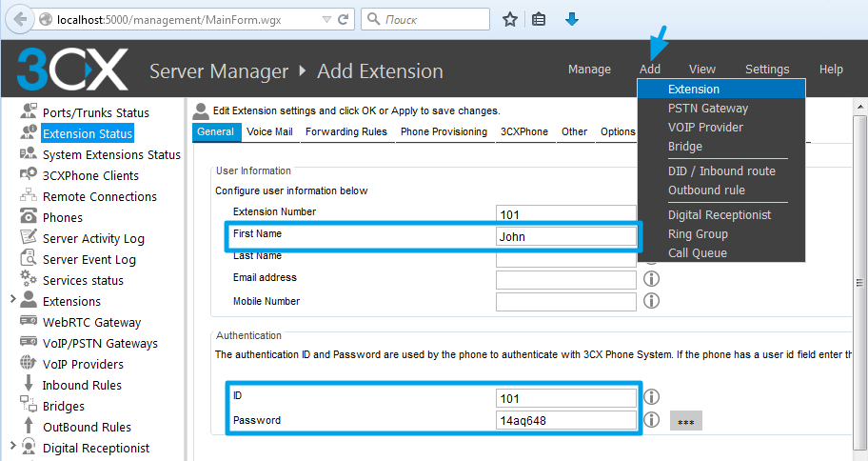Open Server Activity Log in sidebar
This screenshot has width=868, height=461.
tap(93, 238)
